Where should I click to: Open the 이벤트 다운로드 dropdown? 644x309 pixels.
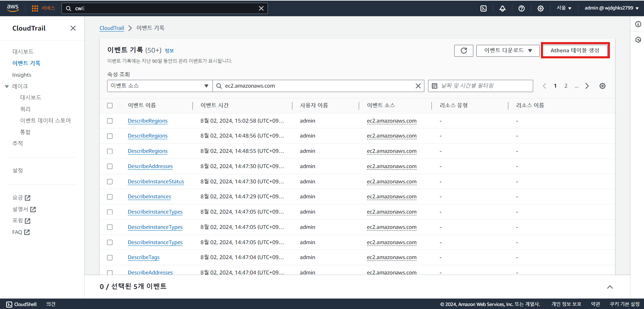coord(508,51)
